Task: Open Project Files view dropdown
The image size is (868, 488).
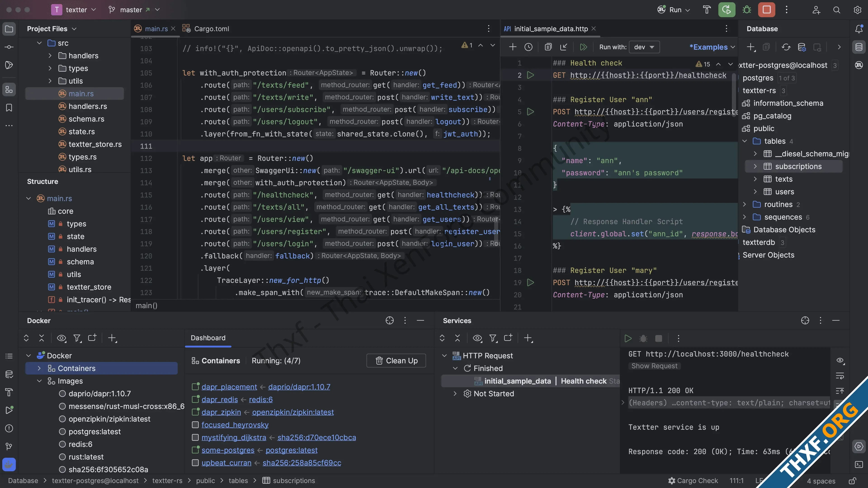Action: click(x=52, y=29)
